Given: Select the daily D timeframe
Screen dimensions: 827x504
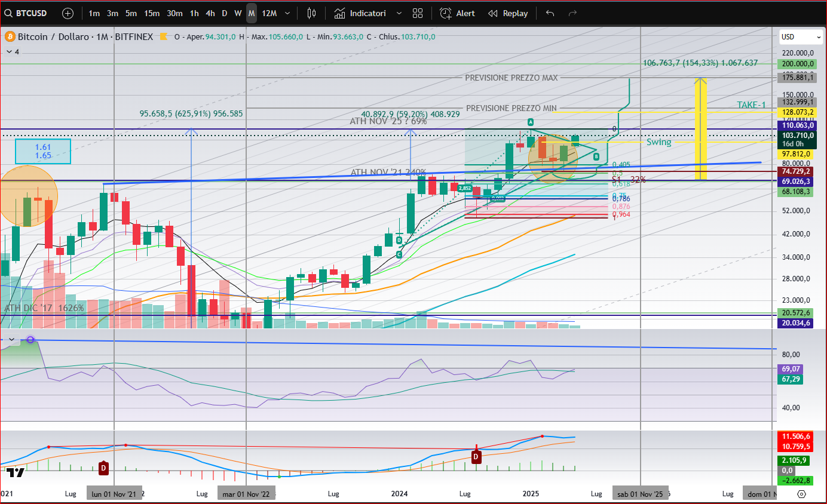Looking at the screenshot, I should pyautogui.click(x=225, y=13).
